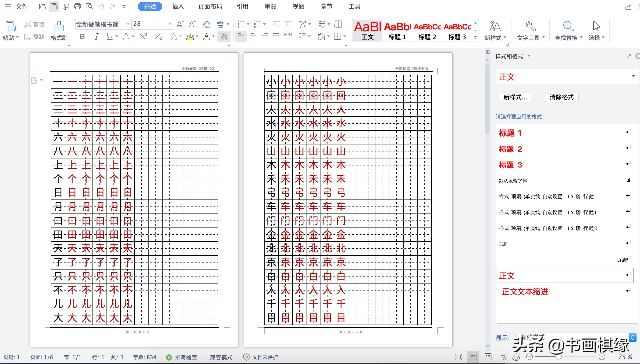Open the 文件 menu
The height and width of the screenshot is (364, 640).
click(x=22, y=7)
